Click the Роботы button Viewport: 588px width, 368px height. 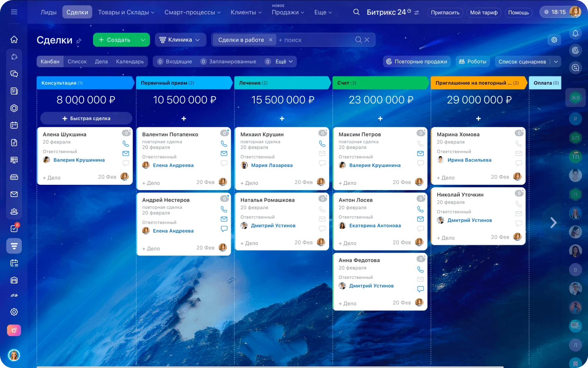[x=472, y=62]
